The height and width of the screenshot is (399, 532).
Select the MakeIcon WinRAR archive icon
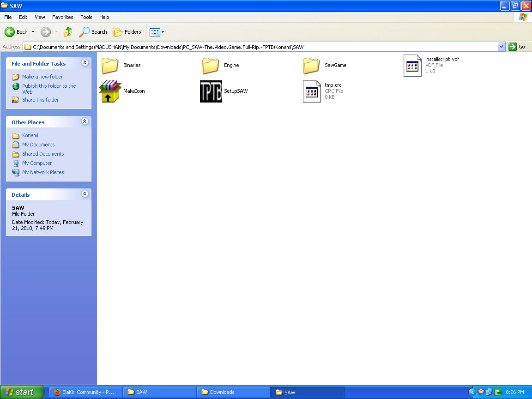(110, 91)
